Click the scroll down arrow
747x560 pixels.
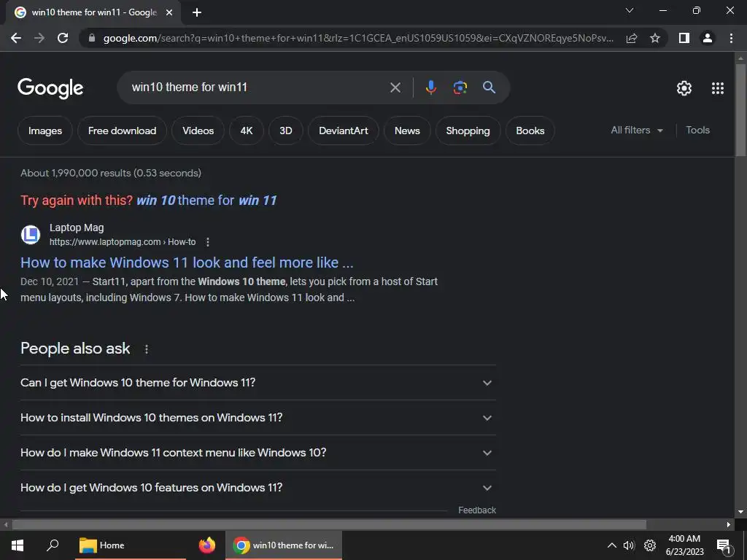coord(740,512)
